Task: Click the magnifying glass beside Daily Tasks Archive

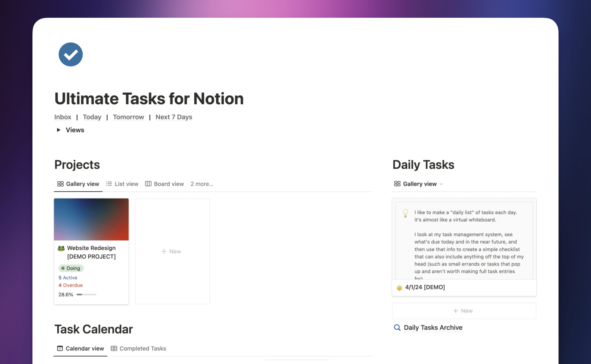Action: [397, 327]
